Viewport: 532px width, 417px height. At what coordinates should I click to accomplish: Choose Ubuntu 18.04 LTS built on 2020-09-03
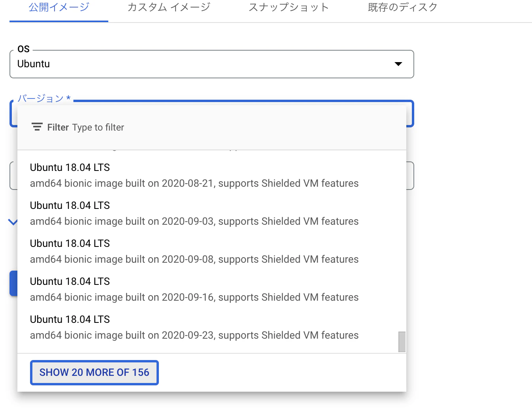[x=212, y=213]
